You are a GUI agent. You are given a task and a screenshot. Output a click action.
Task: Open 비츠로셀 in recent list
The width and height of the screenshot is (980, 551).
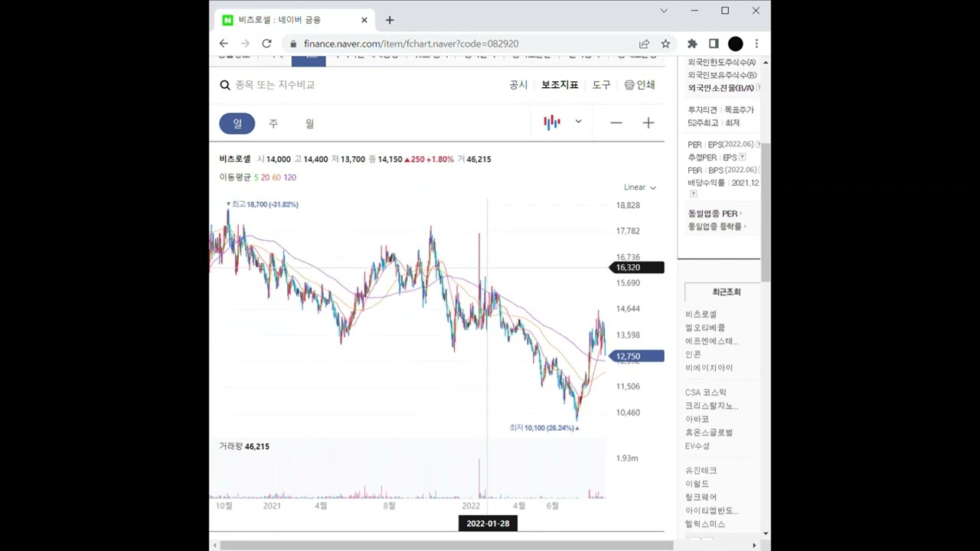[x=701, y=315]
